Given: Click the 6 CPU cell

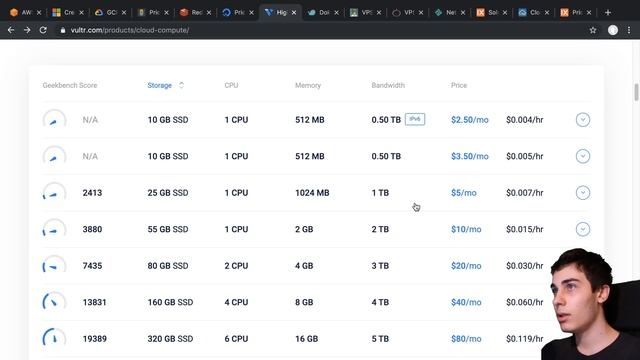Looking at the screenshot, I should (236, 338).
